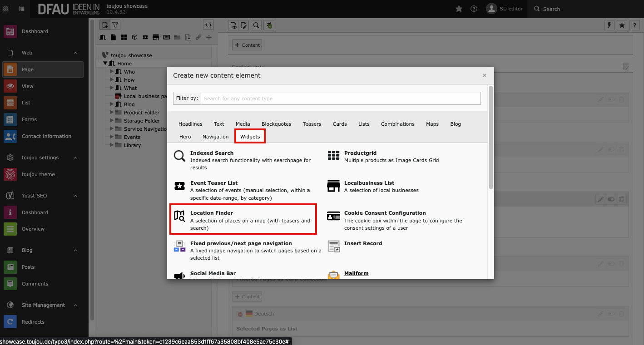Open the SU editor user menu
644x345 pixels.
click(505, 9)
